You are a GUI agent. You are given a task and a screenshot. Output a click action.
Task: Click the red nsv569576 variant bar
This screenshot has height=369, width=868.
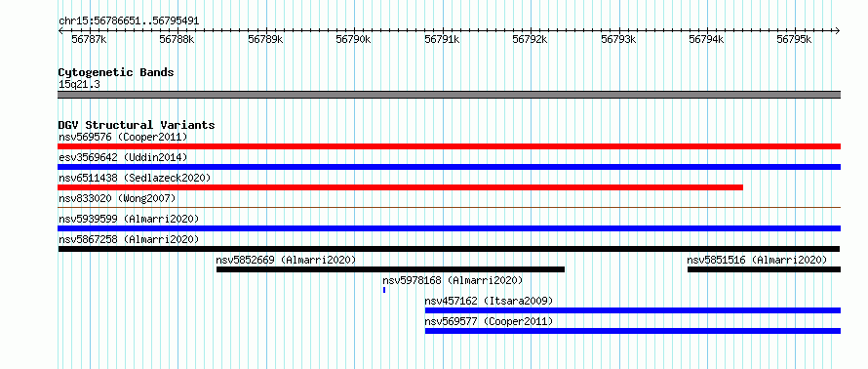pos(449,146)
